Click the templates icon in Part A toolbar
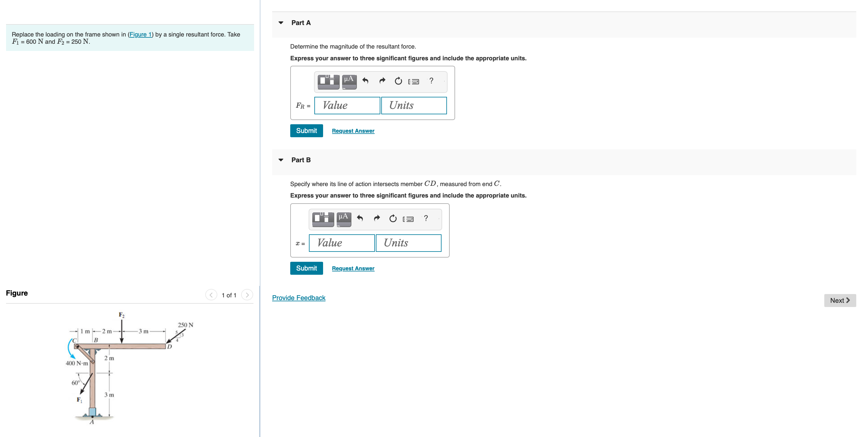This screenshot has height=437, width=868. (x=328, y=81)
